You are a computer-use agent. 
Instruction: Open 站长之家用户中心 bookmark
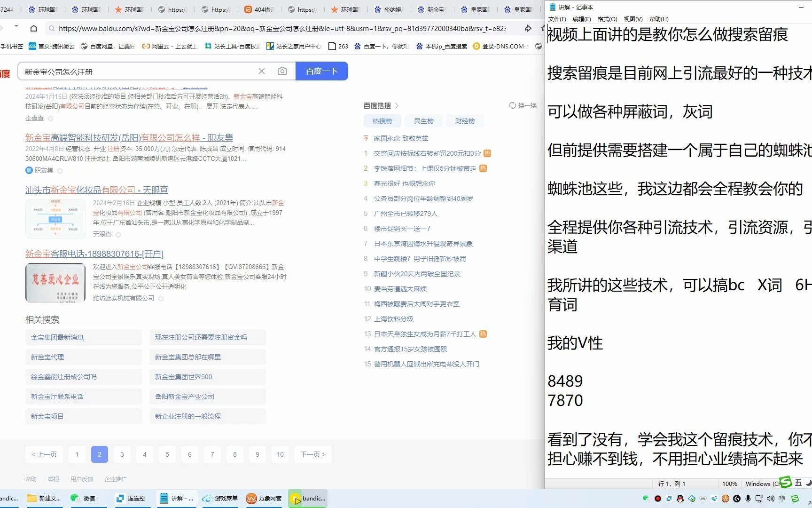click(294, 46)
